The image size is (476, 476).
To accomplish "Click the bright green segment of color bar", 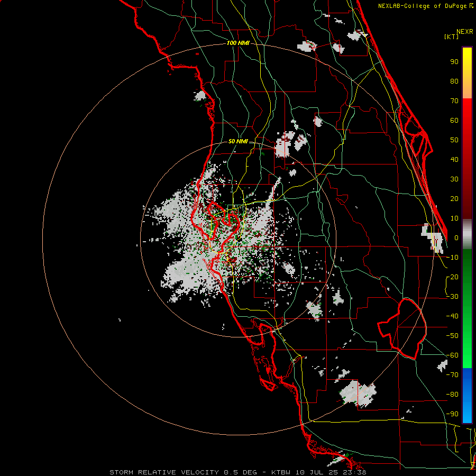I will (x=467, y=308).
